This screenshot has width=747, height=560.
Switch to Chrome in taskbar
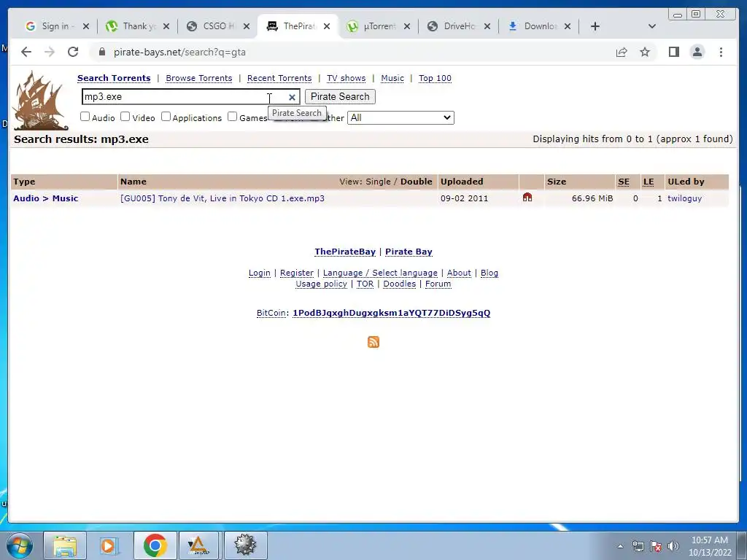(x=155, y=545)
